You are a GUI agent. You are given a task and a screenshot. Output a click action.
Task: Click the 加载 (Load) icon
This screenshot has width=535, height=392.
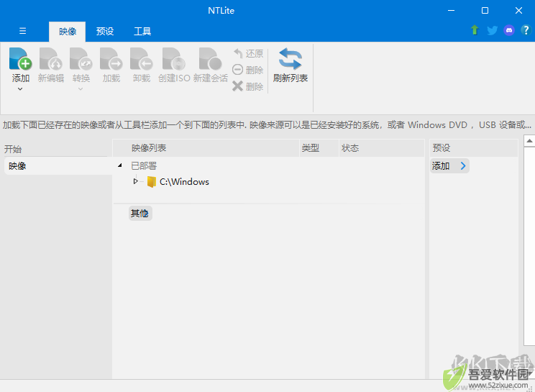point(111,59)
